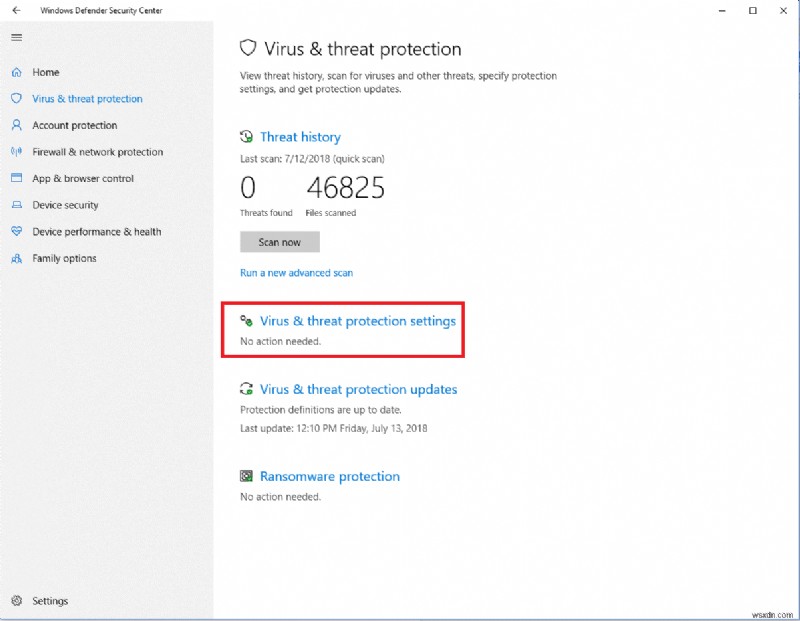800x621 pixels.
Task: Open Ransomware protection link
Action: [330, 476]
